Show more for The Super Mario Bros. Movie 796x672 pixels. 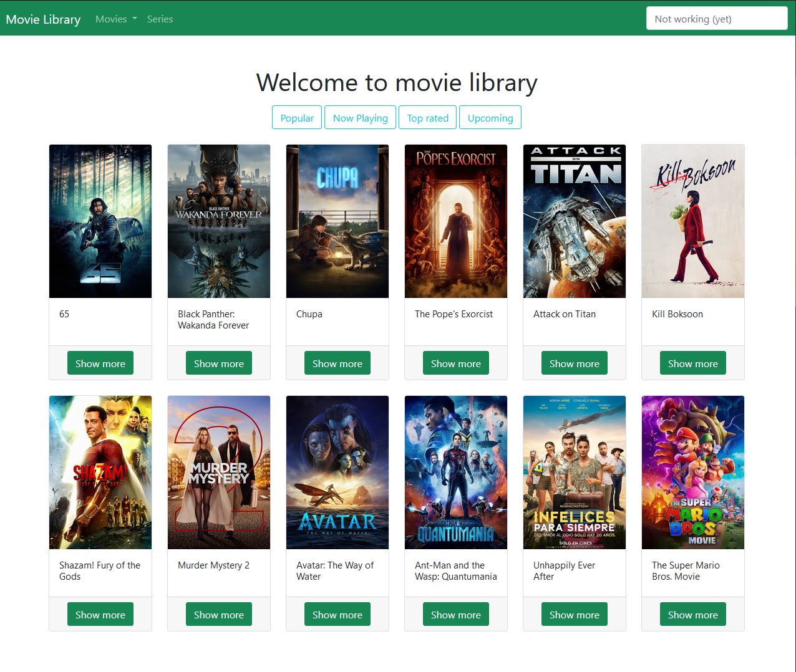pyautogui.click(x=693, y=615)
